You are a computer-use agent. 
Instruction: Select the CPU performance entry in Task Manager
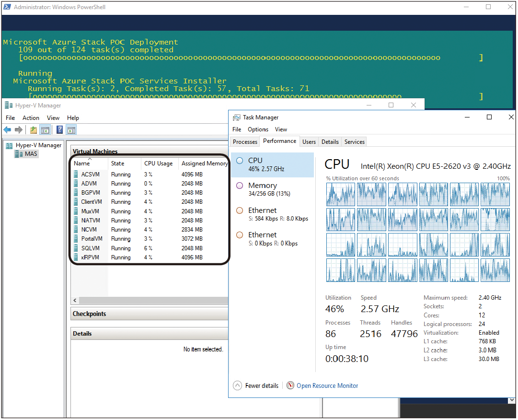point(272,165)
